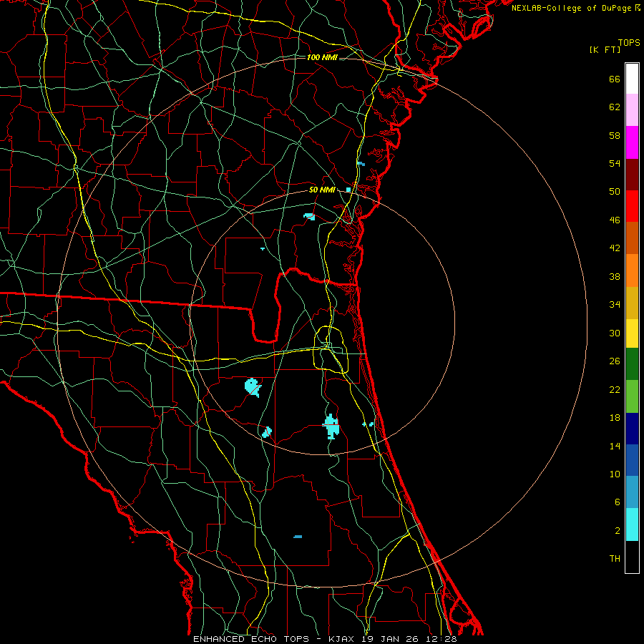Click the TOPS legend title
Viewport: 644px width, 644px height.
pyautogui.click(x=629, y=43)
